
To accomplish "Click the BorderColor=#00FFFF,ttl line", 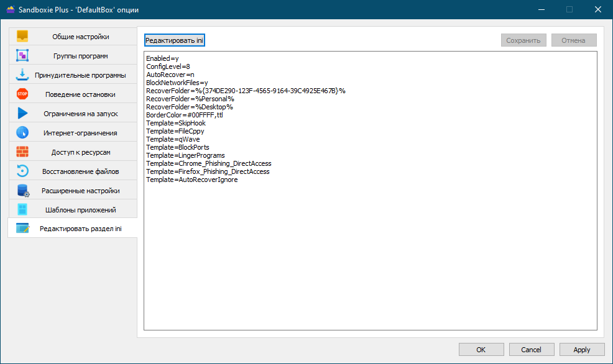I will coord(185,115).
